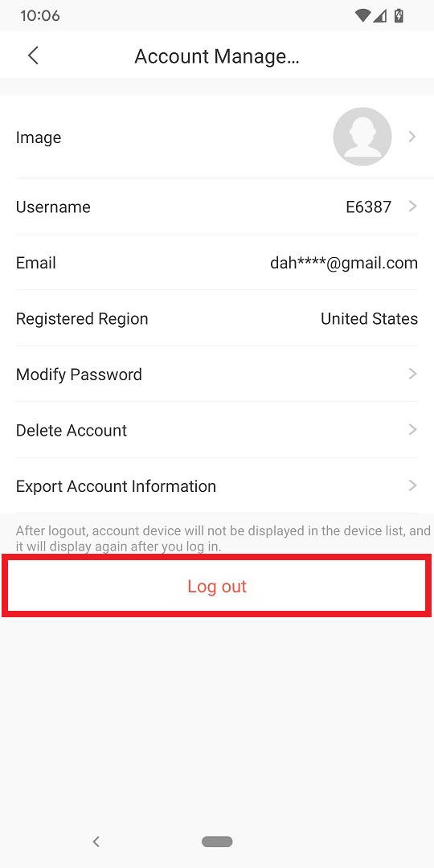The height and width of the screenshot is (868, 434).
Task: Tap the Username label
Action: tap(53, 207)
